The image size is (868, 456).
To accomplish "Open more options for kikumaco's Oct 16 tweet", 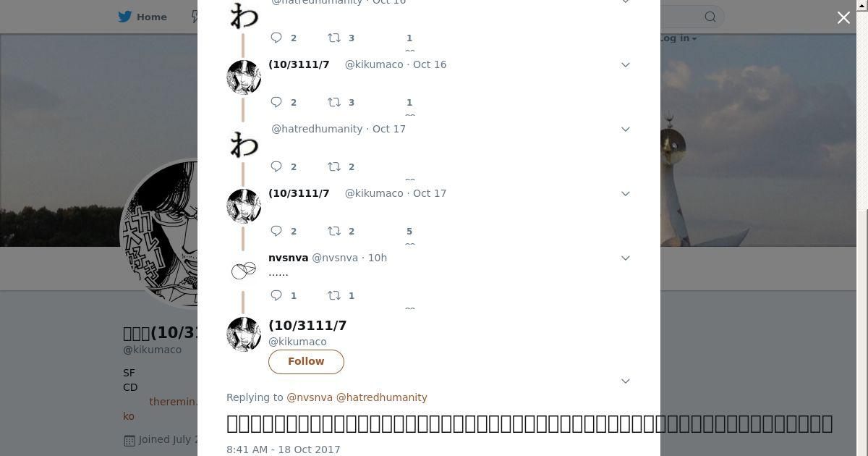I will [x=626, y=64].
